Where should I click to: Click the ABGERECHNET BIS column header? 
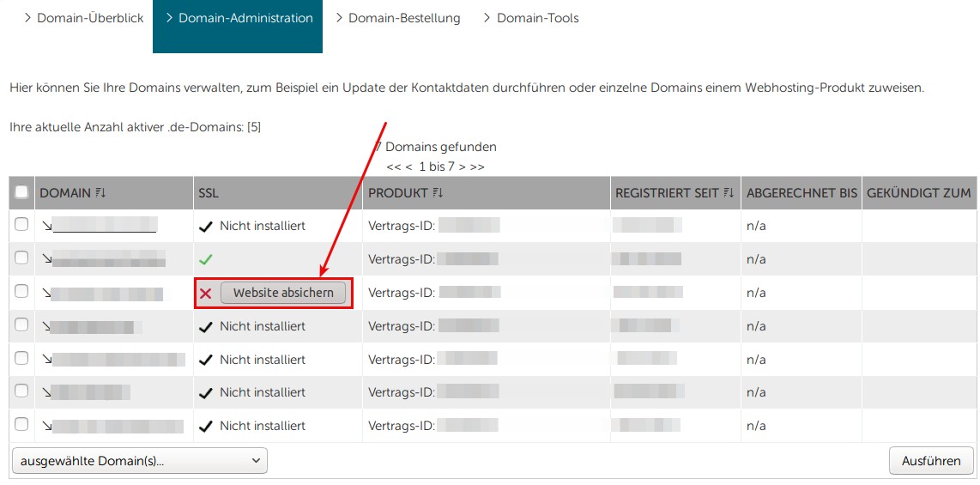[802, 193]
